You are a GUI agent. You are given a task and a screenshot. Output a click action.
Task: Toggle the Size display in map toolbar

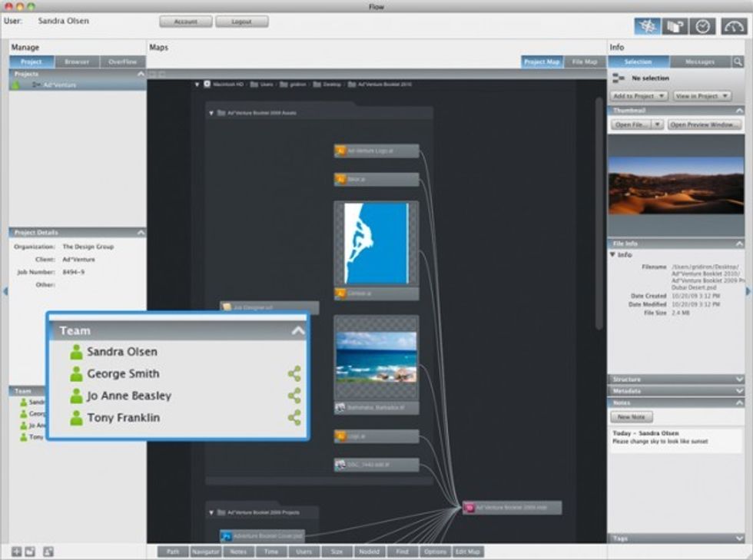(337, 552)
